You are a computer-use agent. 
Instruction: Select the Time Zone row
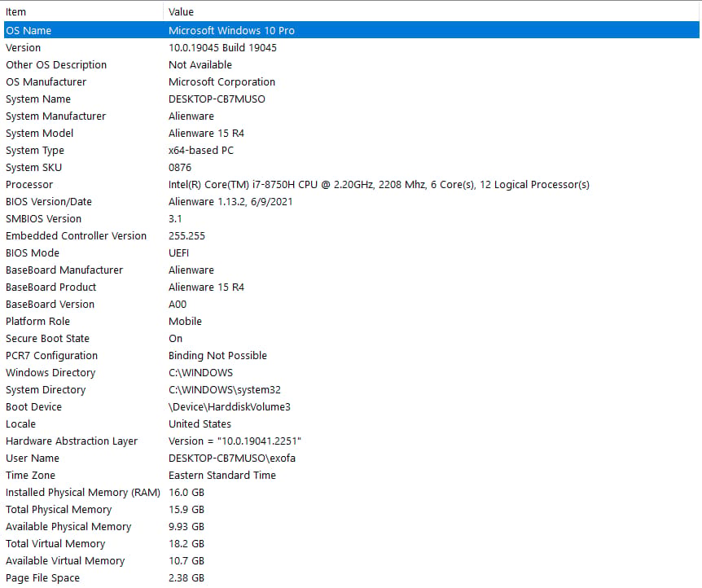[352, 475]
